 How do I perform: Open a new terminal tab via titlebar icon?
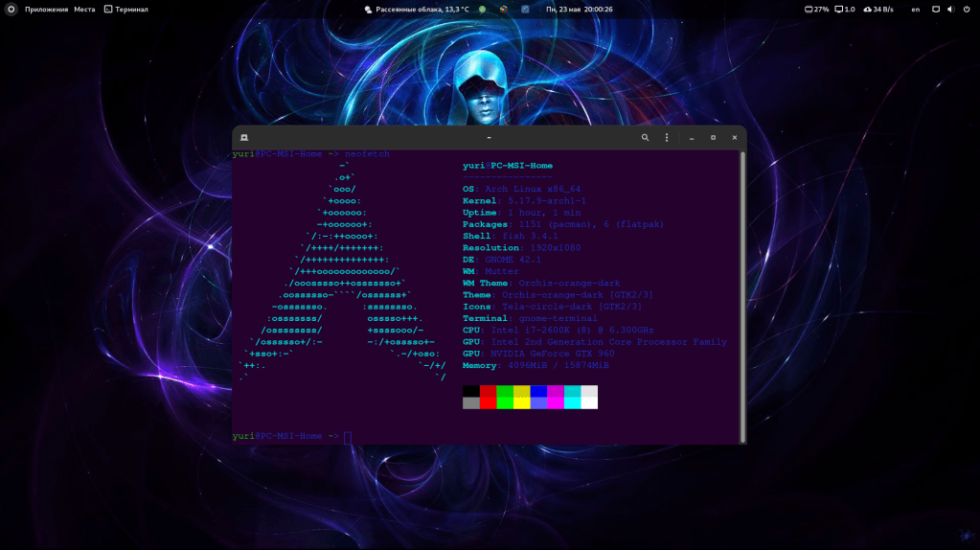point(244,138)
